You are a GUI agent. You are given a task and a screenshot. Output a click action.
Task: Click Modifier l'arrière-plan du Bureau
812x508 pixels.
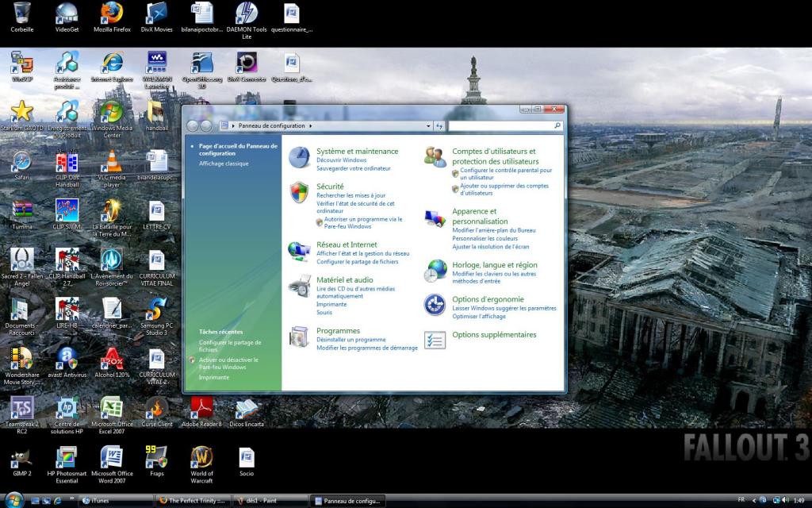(x=494, y=230)
